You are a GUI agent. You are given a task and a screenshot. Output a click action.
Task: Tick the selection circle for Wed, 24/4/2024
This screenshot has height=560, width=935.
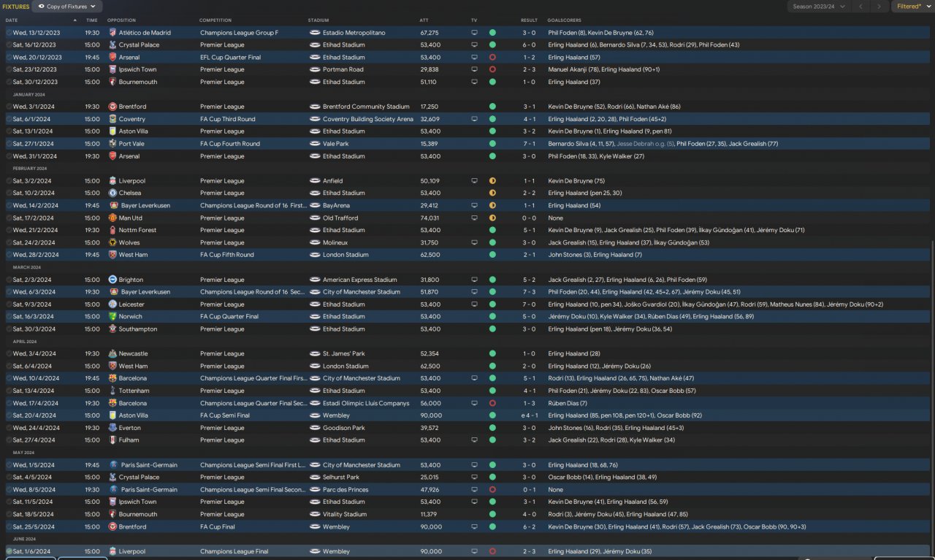tap(9, 428)
